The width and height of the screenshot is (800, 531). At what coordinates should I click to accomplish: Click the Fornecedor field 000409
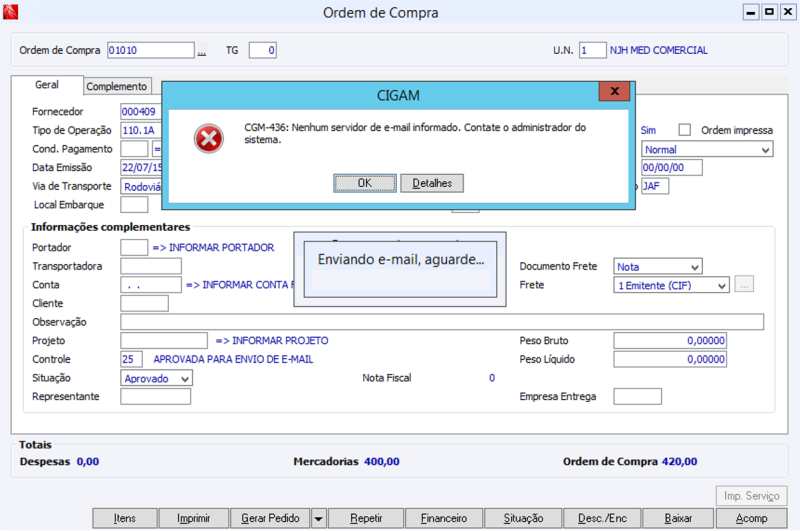click(x=141, y=112)
